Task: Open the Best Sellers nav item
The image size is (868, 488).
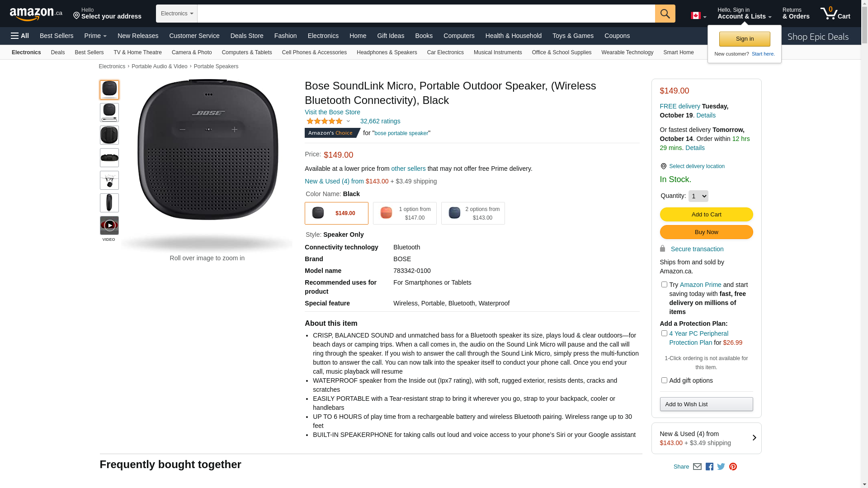Action: tap(57, 36)
